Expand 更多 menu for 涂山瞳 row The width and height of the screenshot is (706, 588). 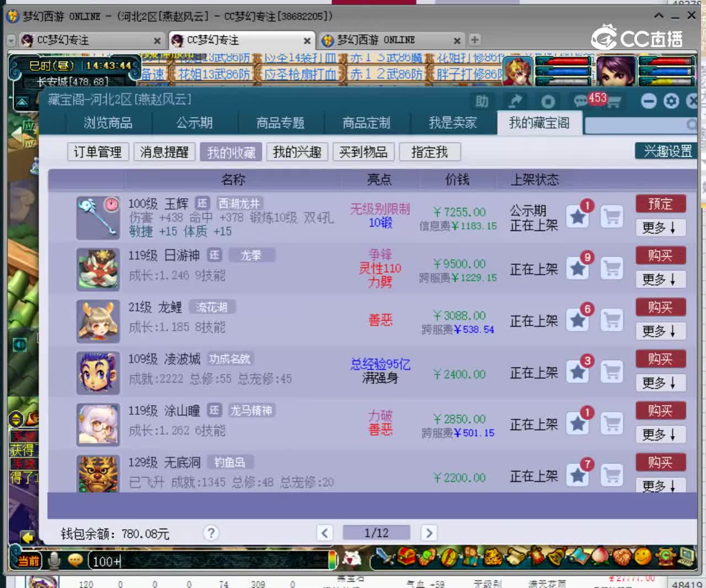click(660, 434)
